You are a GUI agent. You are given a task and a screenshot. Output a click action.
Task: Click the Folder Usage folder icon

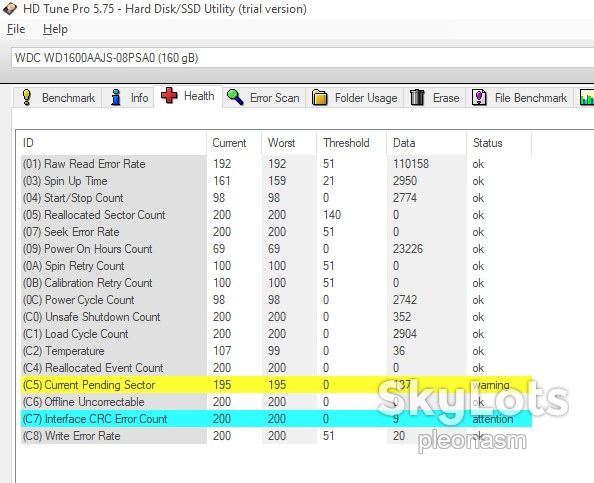[x=319, y=97]
